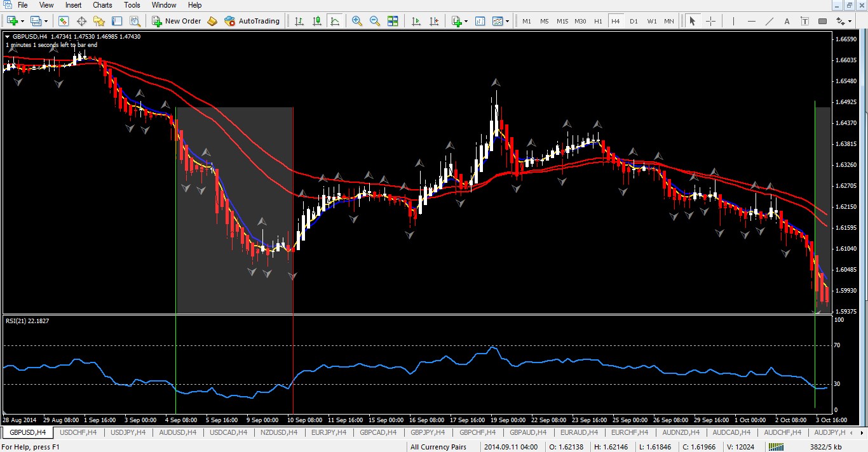Select the Trendline drawing tool
Viewport: 868px width, 452px height.
point(769,21)
